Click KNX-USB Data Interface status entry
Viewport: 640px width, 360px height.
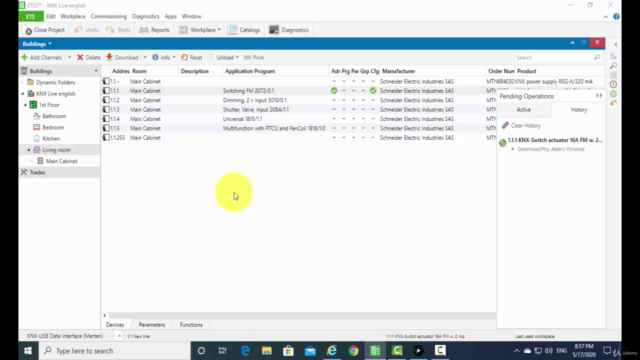pyautogui.click(x=65, y=336)
